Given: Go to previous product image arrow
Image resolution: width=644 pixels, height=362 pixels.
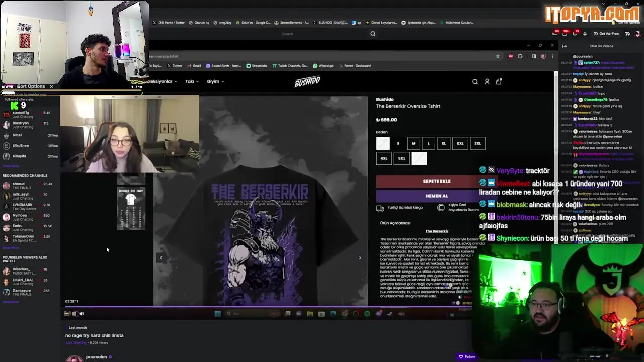Looking at the screenshot, I should point(161,258).
